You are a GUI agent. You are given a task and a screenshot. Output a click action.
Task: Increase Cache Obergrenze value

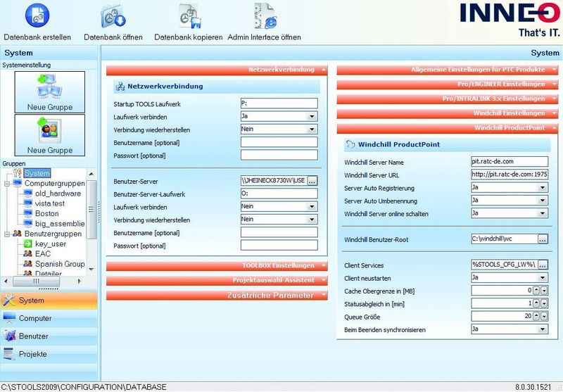point(536,291)
